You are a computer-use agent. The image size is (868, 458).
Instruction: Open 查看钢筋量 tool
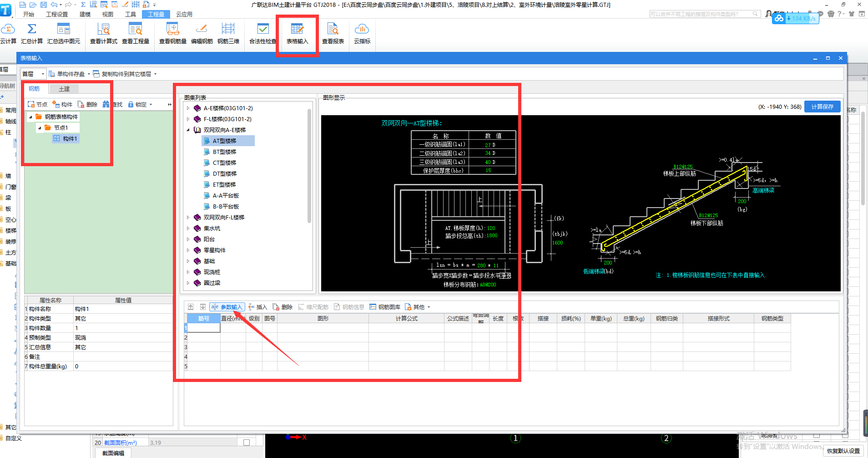pos(173,34)
